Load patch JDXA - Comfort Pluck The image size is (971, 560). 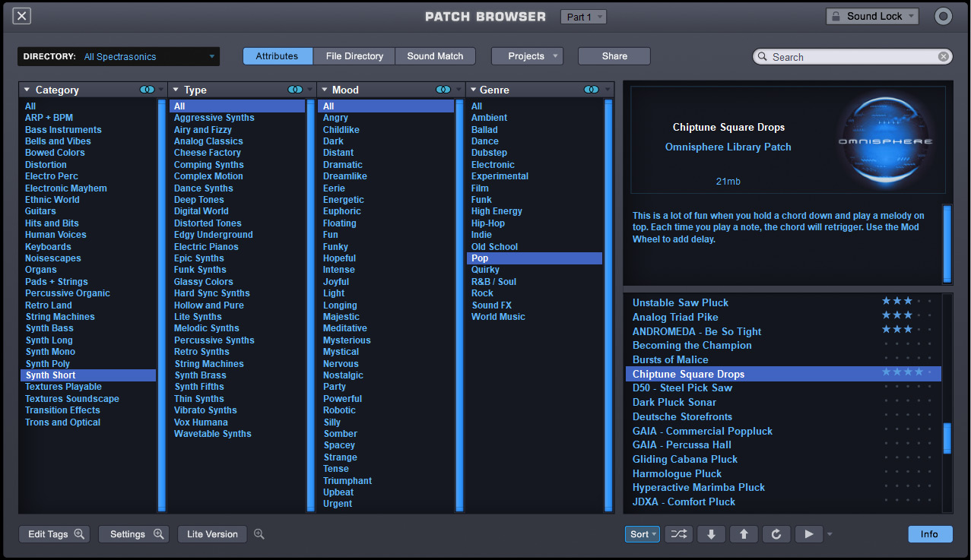coord(684,501)
